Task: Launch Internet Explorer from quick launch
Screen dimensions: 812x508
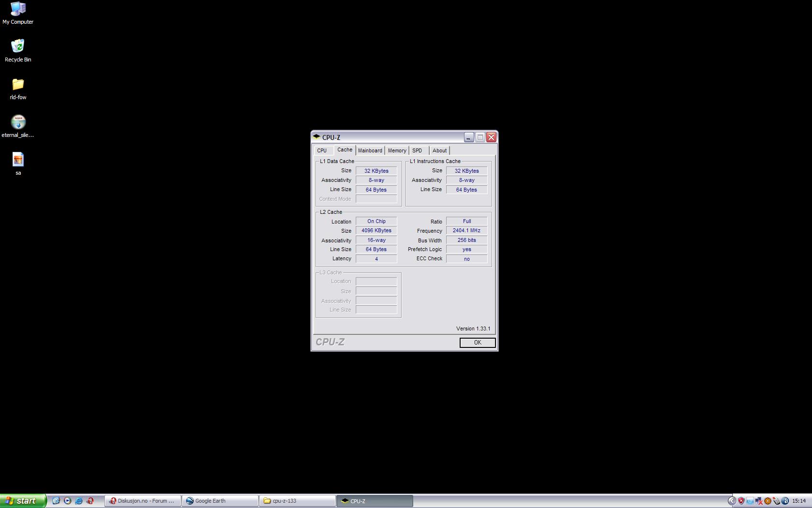Action: coord(79,501)
